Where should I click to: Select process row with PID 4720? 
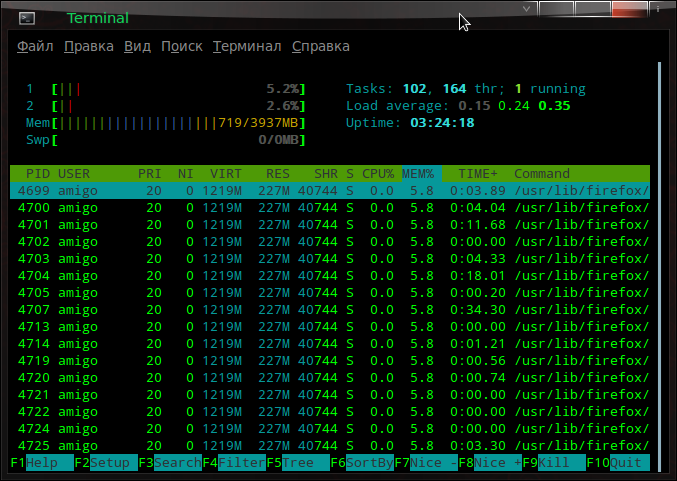pos(330,377)
